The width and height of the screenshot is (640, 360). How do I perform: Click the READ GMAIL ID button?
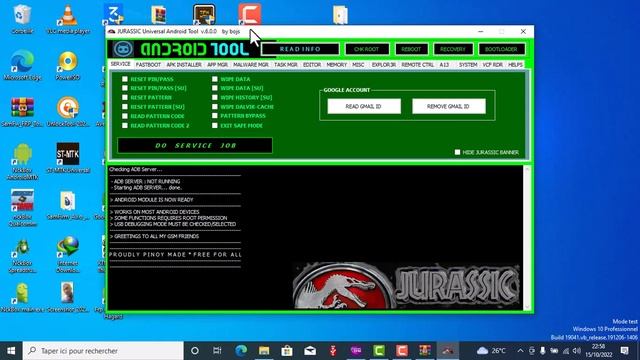coord(364,106)
